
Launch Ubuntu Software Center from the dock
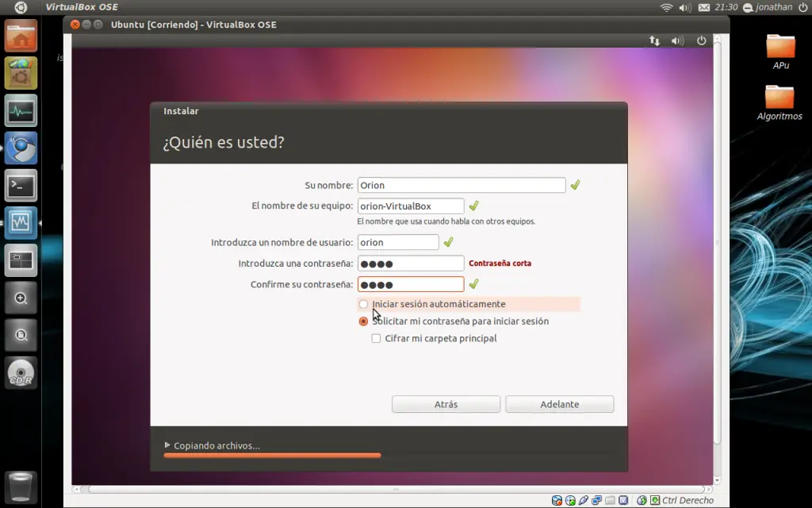pyautogui.click(x=21, y=73)
